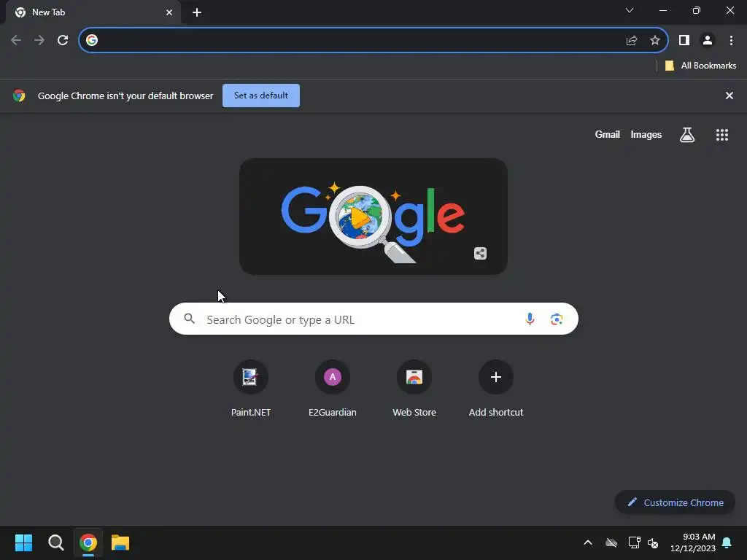Image resolution: width=747 pixels, height=560 pixels.
Task: Start voice search with microphone
Action: click(530, 319)
